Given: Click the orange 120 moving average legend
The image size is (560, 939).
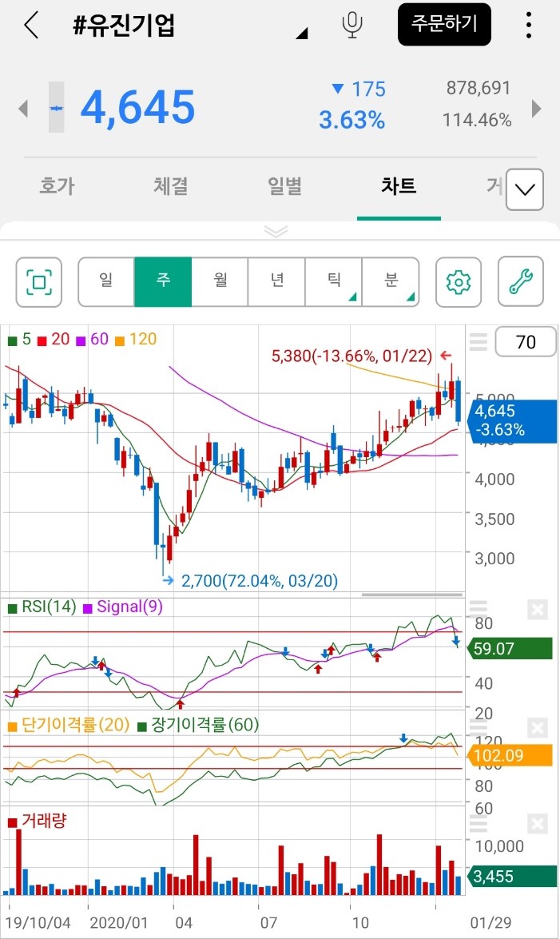Looking at the screenshot, I should pyautogui.click(x=136, y=340).
